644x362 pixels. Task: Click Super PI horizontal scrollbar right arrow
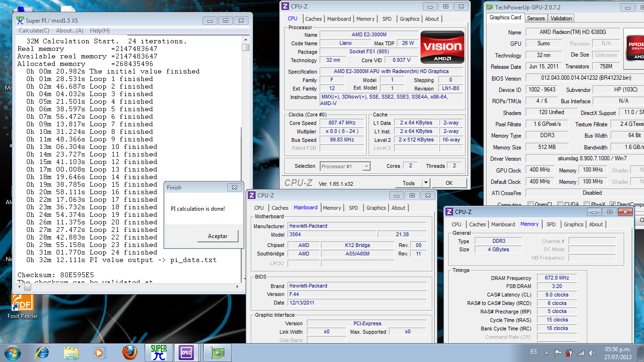237,286
